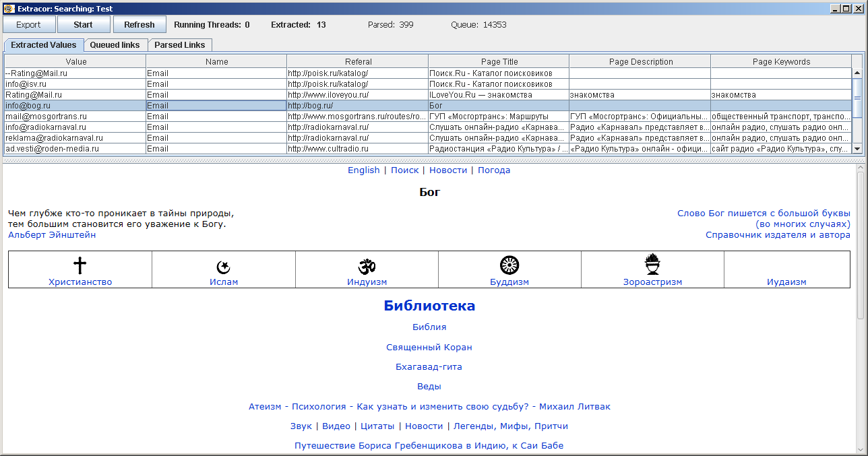This screenshot has height=456, width=868.
Task: Click the Extracor icon in the title bar
Action: click(x=9, y=8)
